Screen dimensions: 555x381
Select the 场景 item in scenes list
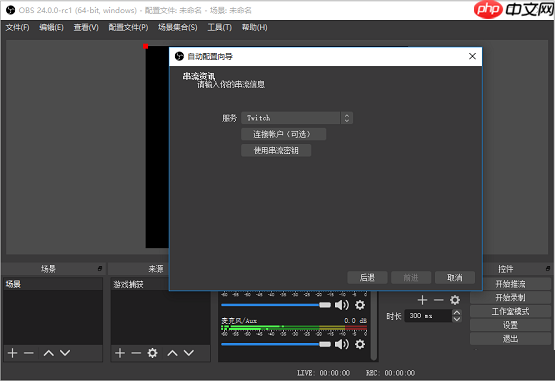53,284
